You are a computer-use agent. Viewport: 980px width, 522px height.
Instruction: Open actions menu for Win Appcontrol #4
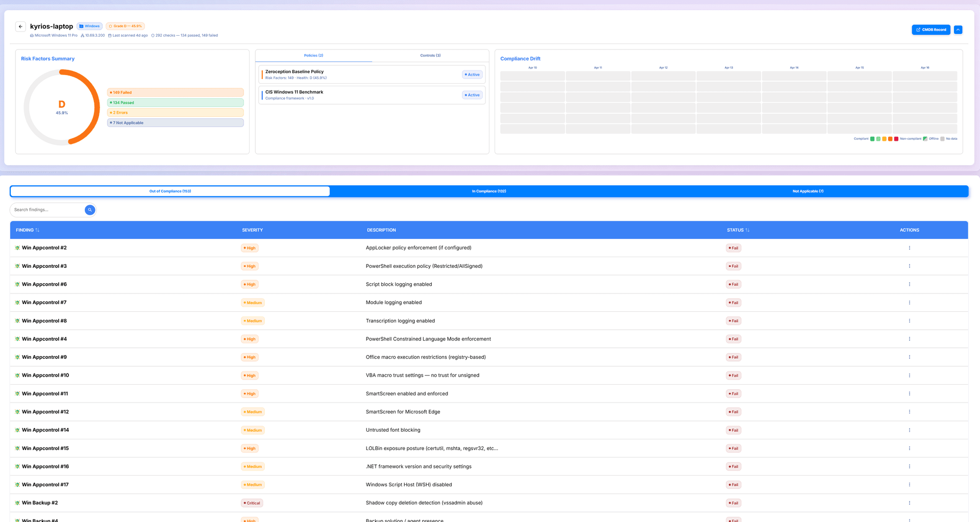tap(909, 339)
